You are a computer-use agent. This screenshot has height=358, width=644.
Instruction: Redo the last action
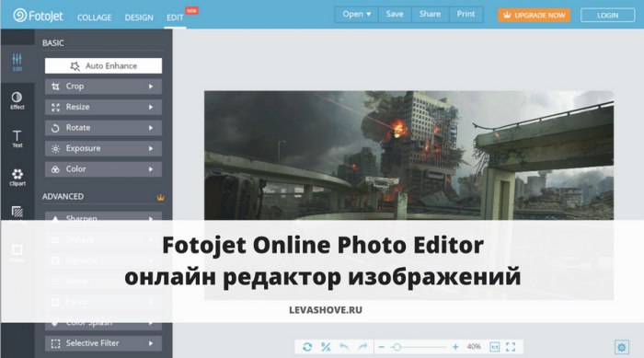[362, 347]
